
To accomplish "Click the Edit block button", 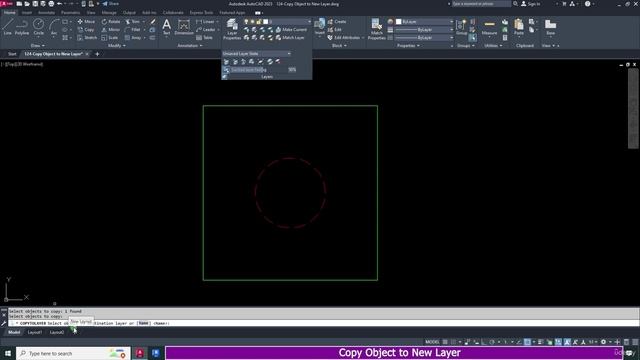I will coord(335,30).
